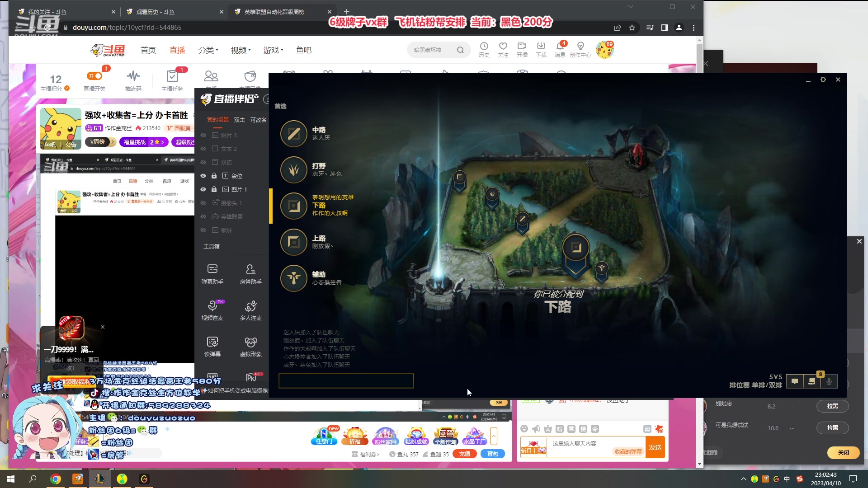Image resolution: width=868 pixels, height=488 pixels.
Task: Open Douyu 消息 messages bell
Action: (x=560, y=50)
